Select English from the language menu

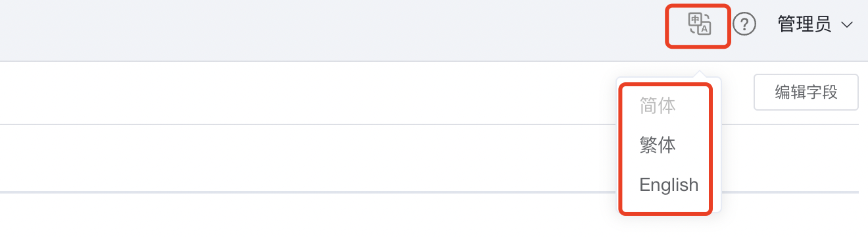click(669, 185)
